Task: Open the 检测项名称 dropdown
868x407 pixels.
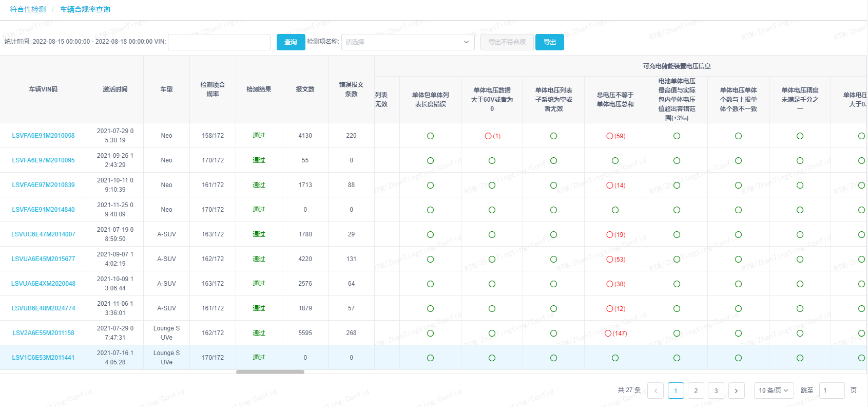Action: (x=408, y=42)
